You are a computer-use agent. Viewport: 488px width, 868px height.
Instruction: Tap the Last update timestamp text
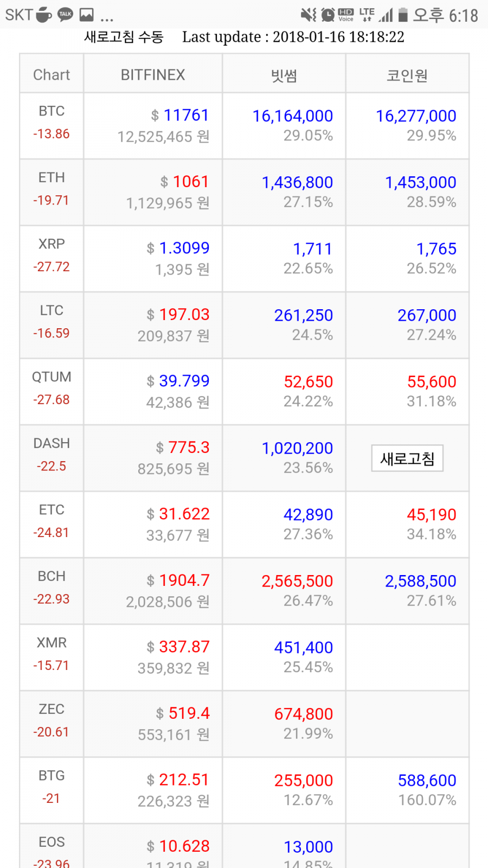pyautogui.click(x=293, y=37)
